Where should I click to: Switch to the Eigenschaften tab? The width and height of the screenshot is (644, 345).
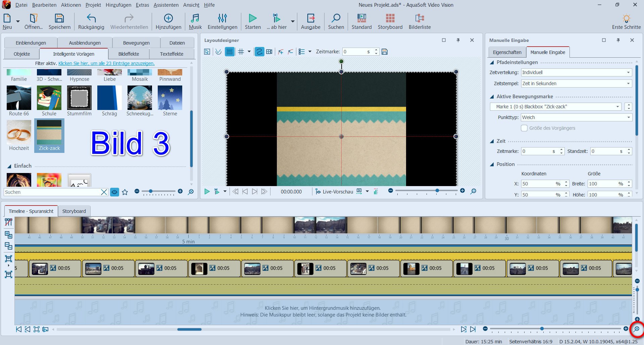[507, 52]
